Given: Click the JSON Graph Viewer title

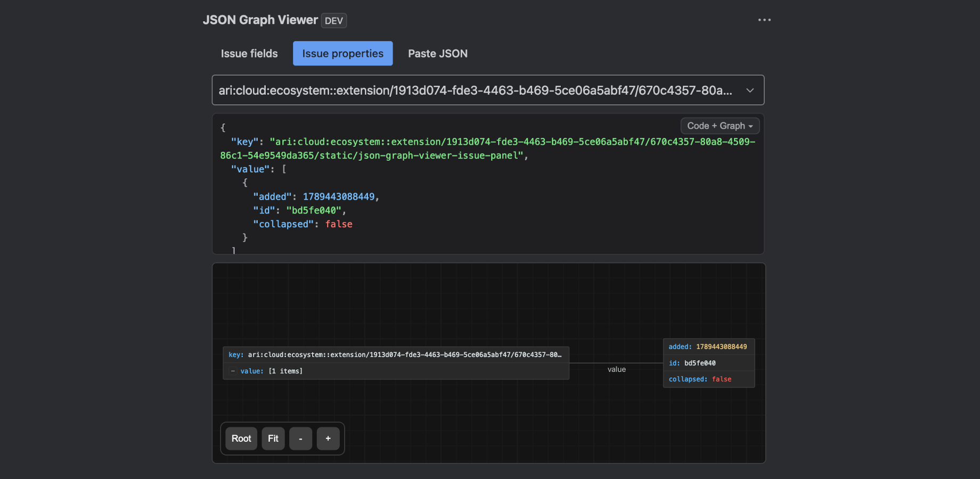Looking at the screenshot, I should tap(260, 20).
